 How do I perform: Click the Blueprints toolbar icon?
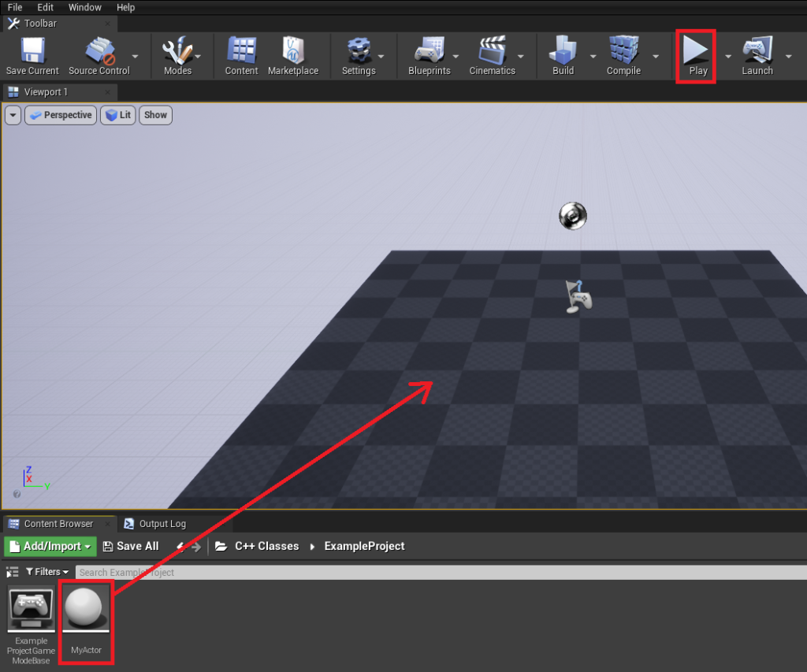(430, 50)
